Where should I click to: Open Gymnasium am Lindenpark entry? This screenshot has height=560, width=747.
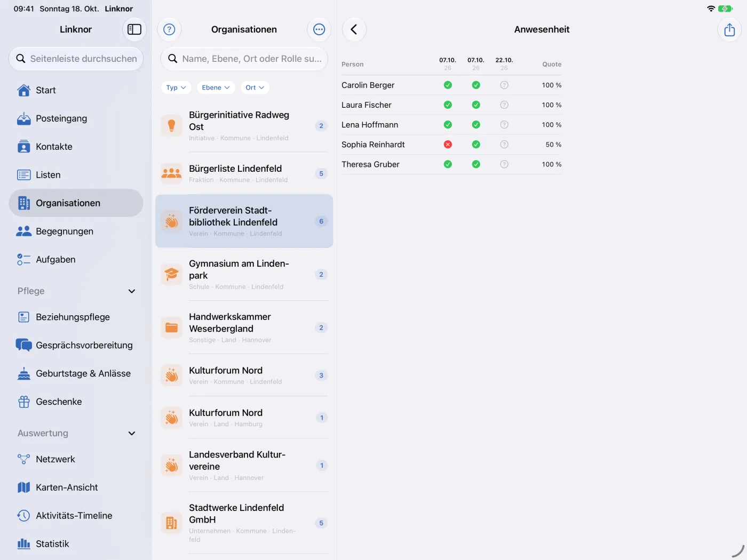pyautogui.click(x=244, y=275)
